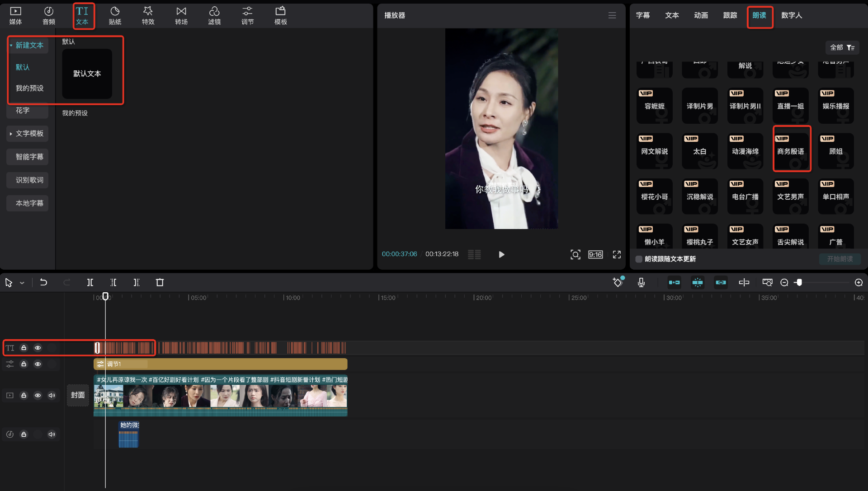Click the delete clip icon
The width and height of the screenshot is (868, 491).
160,282
